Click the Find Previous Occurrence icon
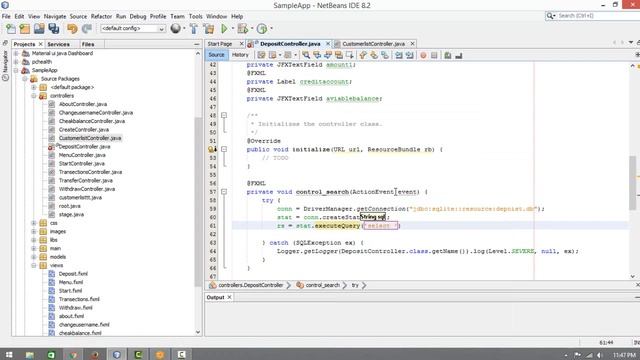 click(317, 55)
